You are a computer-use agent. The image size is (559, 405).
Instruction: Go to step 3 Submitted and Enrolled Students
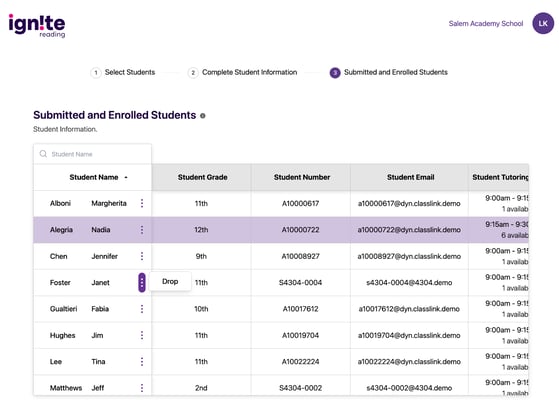click(389, 72)
